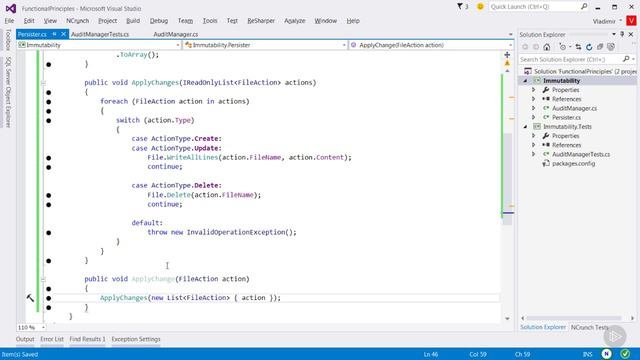Open the Output tab
640x360 pixels.
(x=25, y=339)
